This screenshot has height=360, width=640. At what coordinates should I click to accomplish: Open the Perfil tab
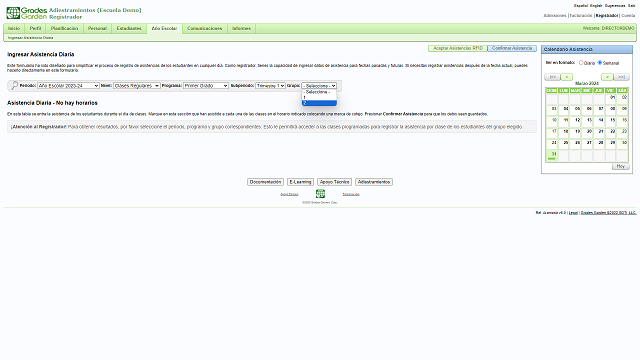coord(36,28)
